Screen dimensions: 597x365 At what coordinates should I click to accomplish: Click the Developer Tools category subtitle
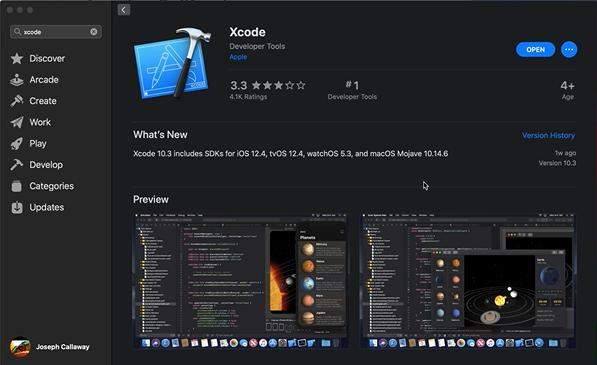[257, 46]
